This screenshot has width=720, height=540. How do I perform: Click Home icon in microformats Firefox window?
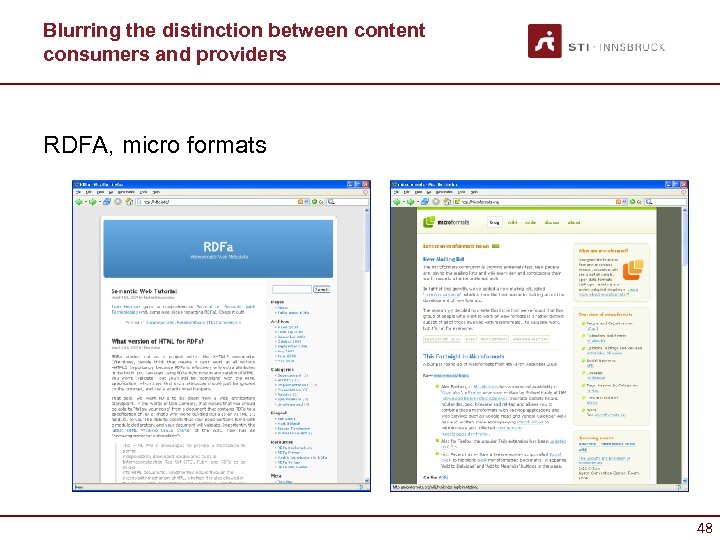447,202
